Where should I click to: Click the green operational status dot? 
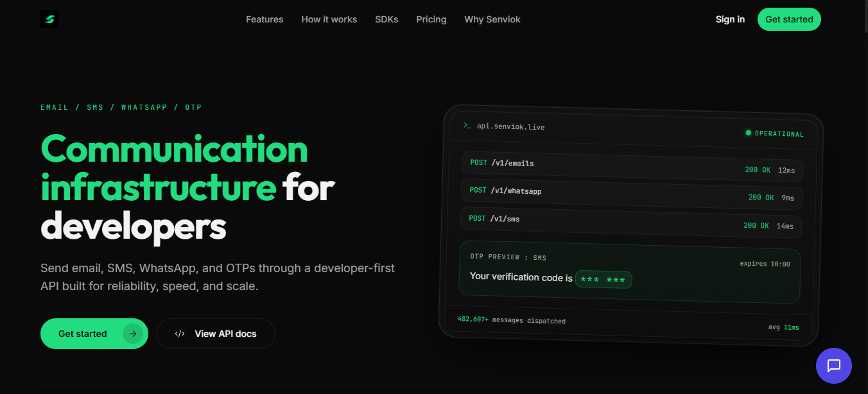748,133
